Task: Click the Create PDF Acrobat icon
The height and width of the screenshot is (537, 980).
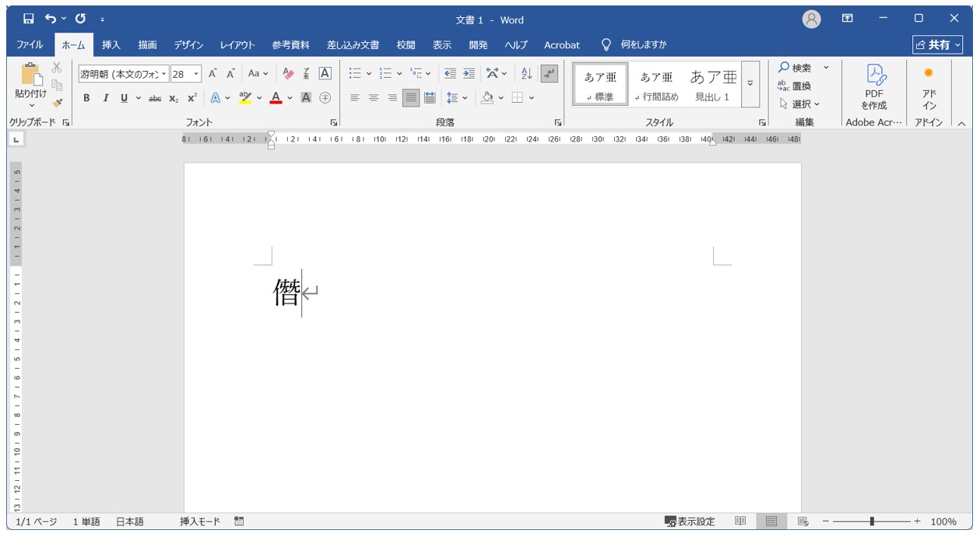Action: pos(873,87)
